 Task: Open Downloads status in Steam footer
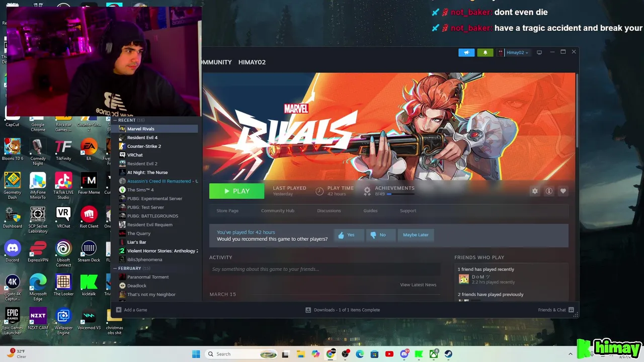pyautogui.click(x=343, y=310)
